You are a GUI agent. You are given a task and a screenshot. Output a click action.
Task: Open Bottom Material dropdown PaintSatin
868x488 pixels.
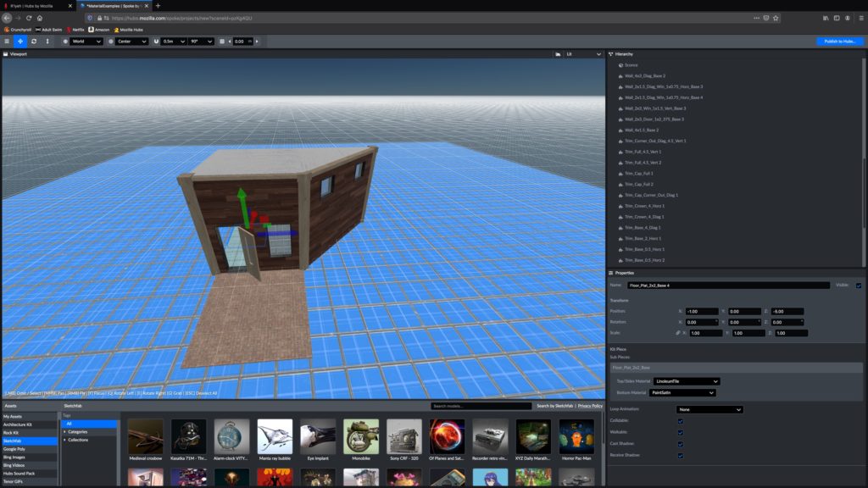tap(682, 393)
